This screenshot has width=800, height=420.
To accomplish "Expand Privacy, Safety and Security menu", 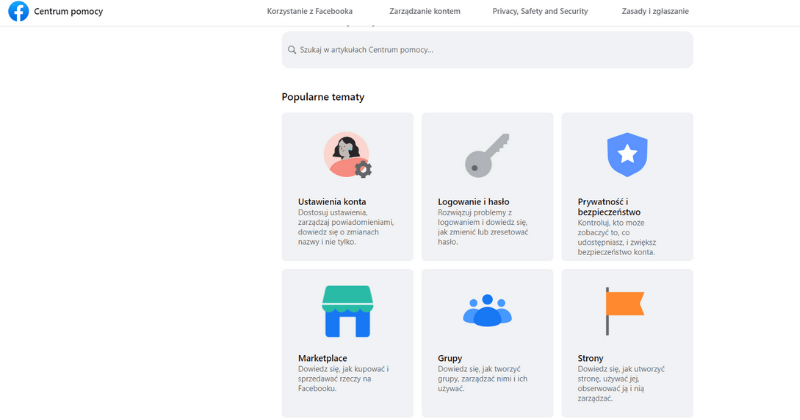I will (540, 11).
